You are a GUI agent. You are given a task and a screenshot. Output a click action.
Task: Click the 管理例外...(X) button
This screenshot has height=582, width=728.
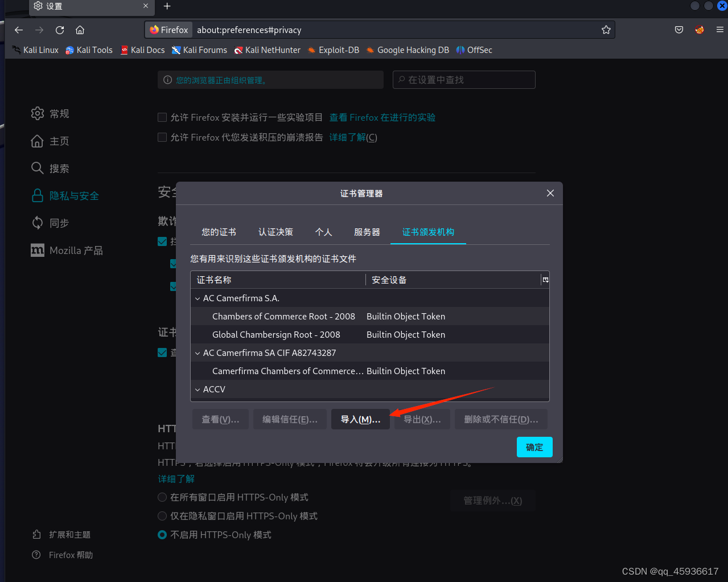coord(493,501)
